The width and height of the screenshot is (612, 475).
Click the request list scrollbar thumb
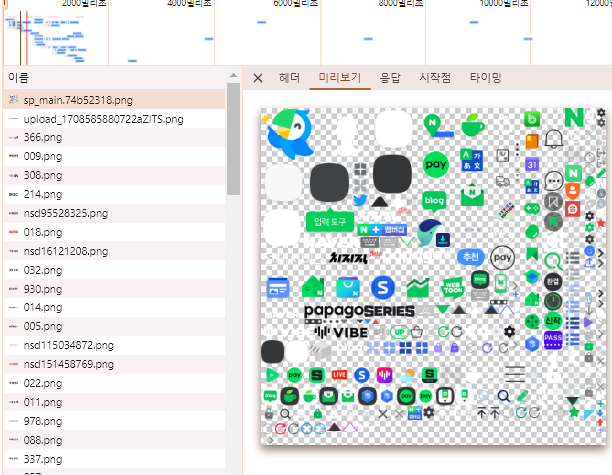coord(233,139)
